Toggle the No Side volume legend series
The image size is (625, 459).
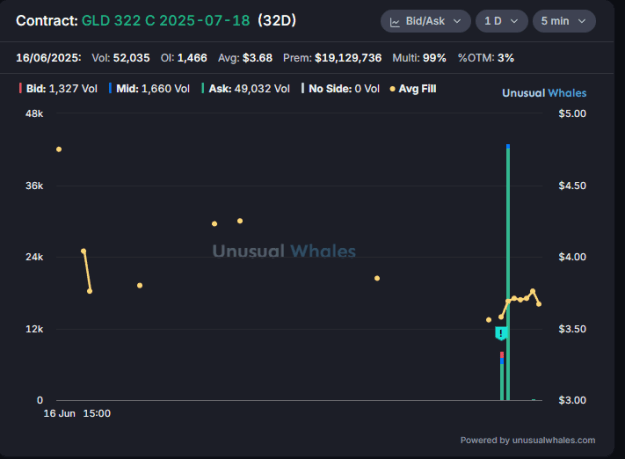341,88
